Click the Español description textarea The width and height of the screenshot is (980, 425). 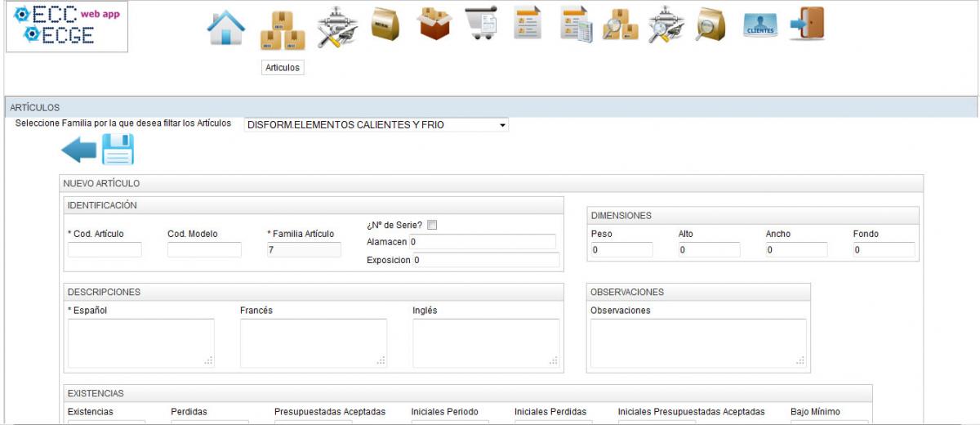coord(141,343)
